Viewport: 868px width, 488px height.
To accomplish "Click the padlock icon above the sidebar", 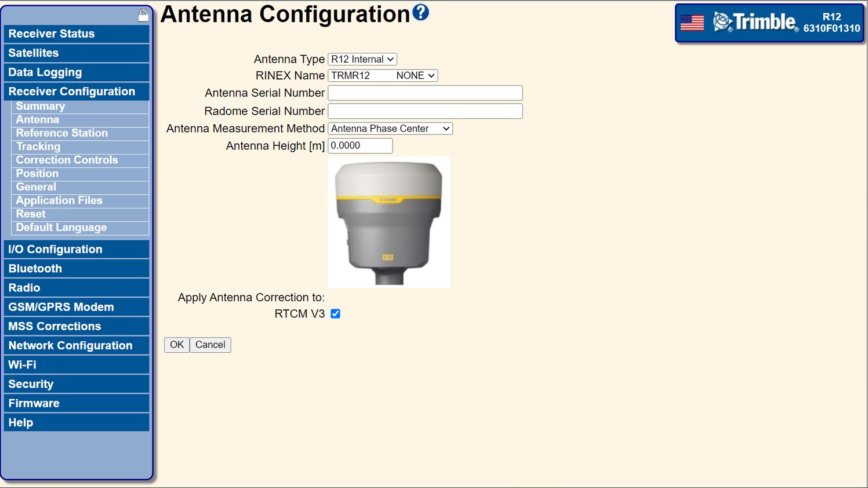I will pos(143,14).
